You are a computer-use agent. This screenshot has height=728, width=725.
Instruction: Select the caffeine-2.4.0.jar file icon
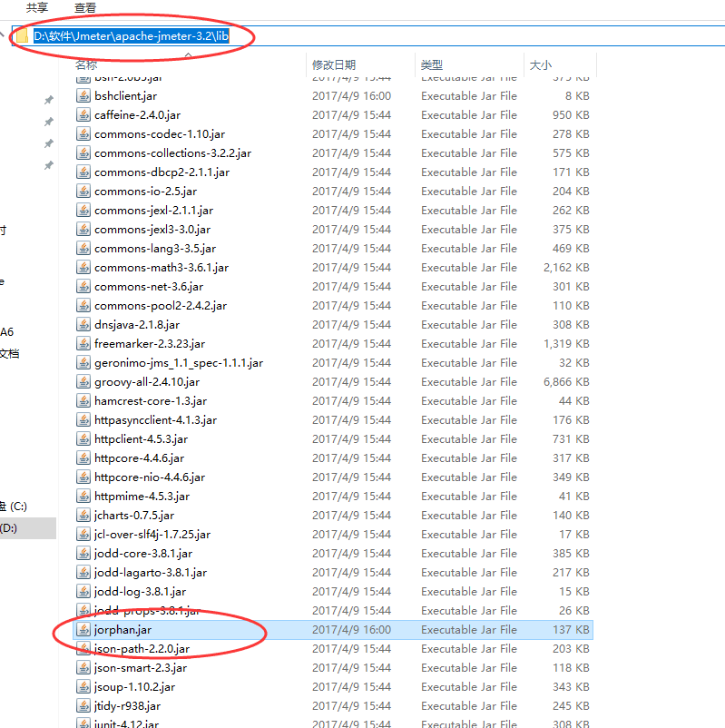pos(83,114)
